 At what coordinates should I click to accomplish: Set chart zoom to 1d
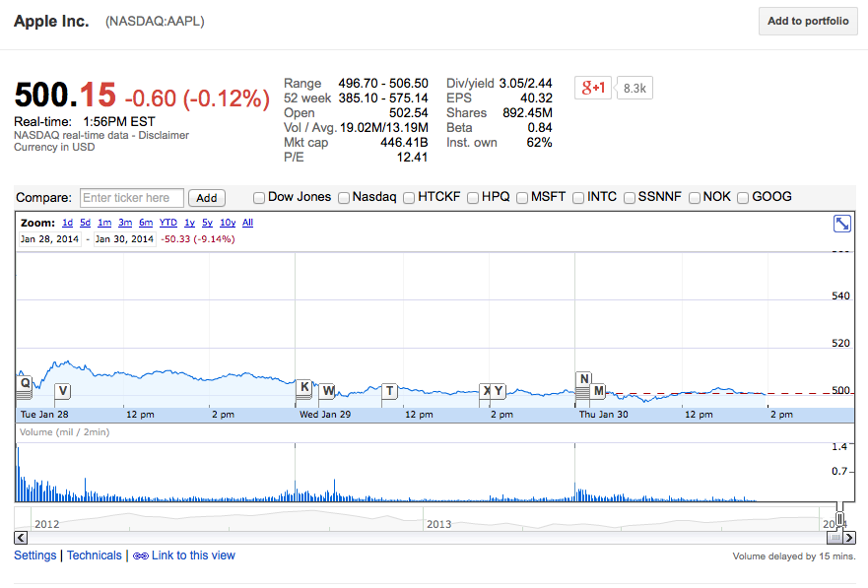68,223
